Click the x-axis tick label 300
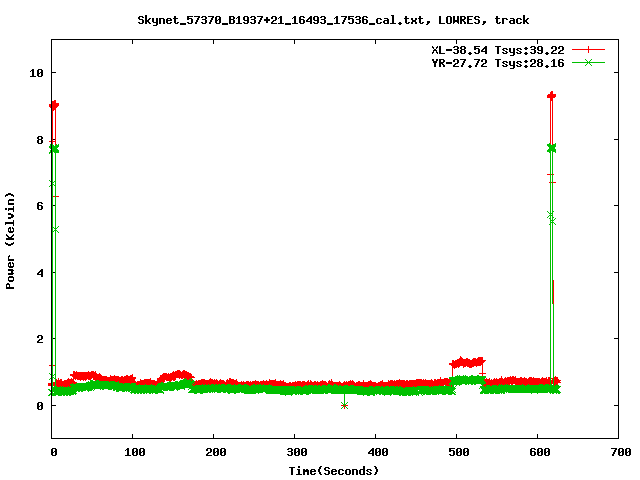640x480 pixels. [x=296, y=452]
